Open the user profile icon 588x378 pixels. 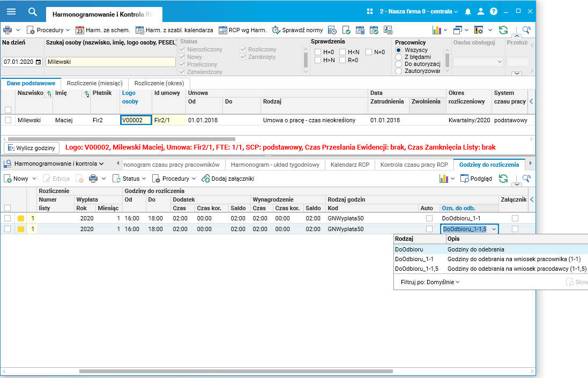tap(480, 12)
